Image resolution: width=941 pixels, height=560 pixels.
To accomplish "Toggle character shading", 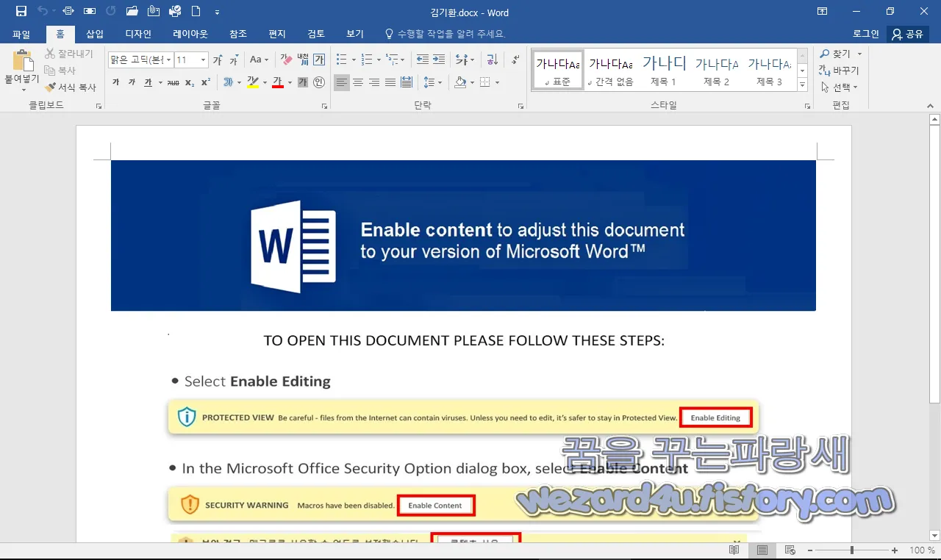I will [303, 82].
